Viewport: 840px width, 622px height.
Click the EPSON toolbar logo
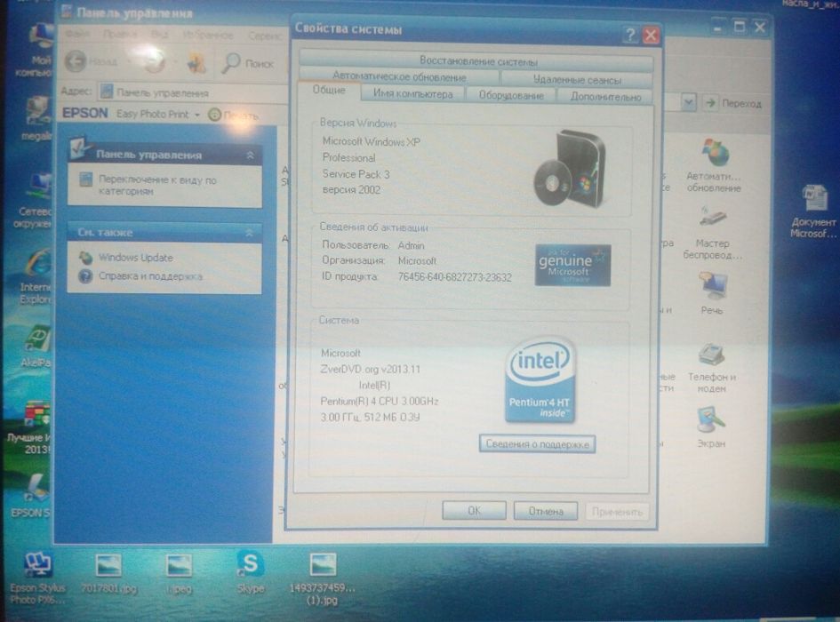(x=85, y=113)
